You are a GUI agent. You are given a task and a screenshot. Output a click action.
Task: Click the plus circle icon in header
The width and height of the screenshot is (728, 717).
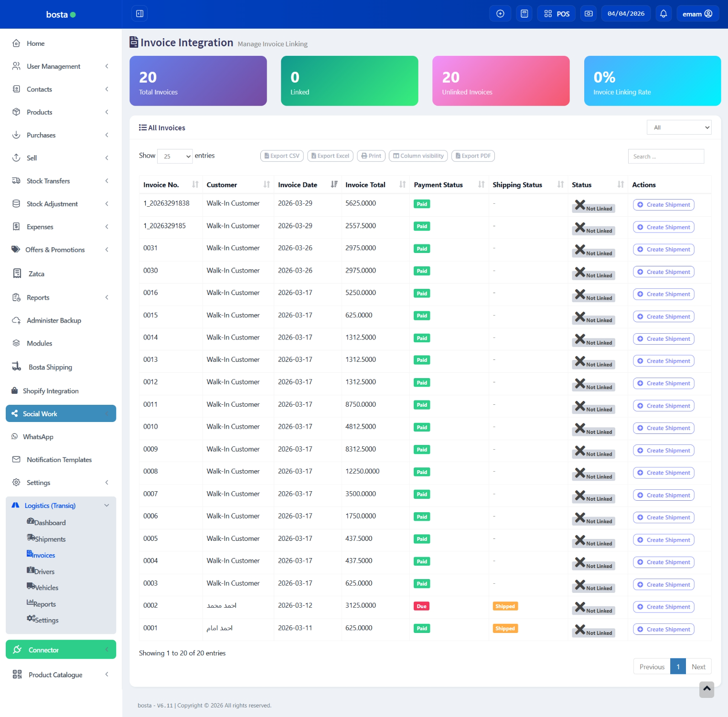click(500, 14)
